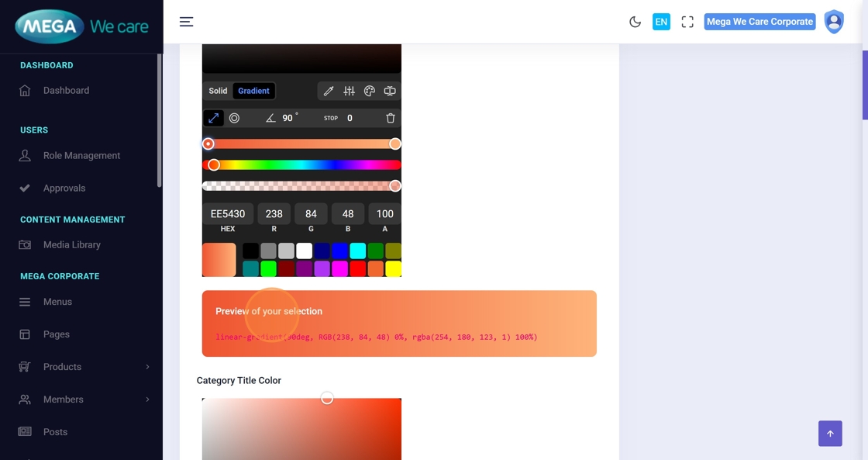
Task: Click the Mega We Care Corporate button
Action: tap(759, 22)
